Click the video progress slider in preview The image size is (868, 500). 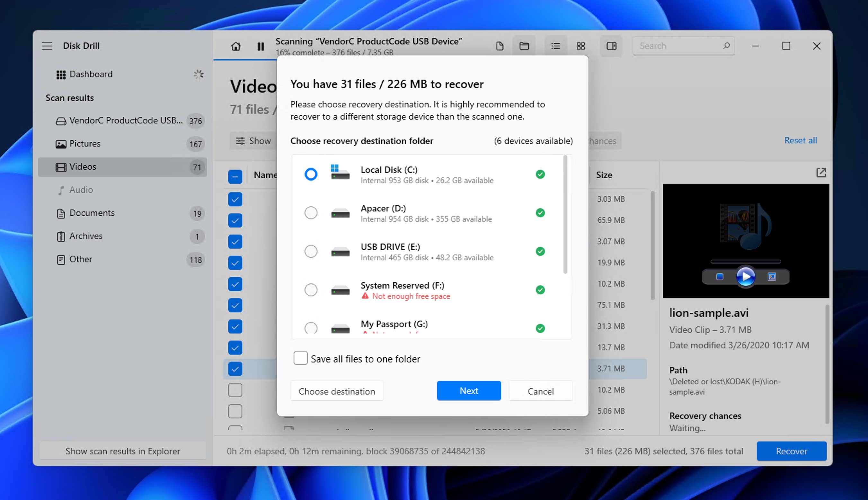[x=745, y=261]
